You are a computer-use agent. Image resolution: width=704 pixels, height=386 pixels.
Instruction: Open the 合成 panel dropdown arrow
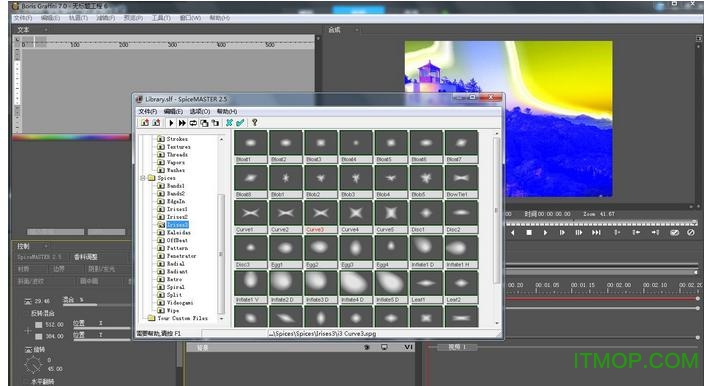357,30
